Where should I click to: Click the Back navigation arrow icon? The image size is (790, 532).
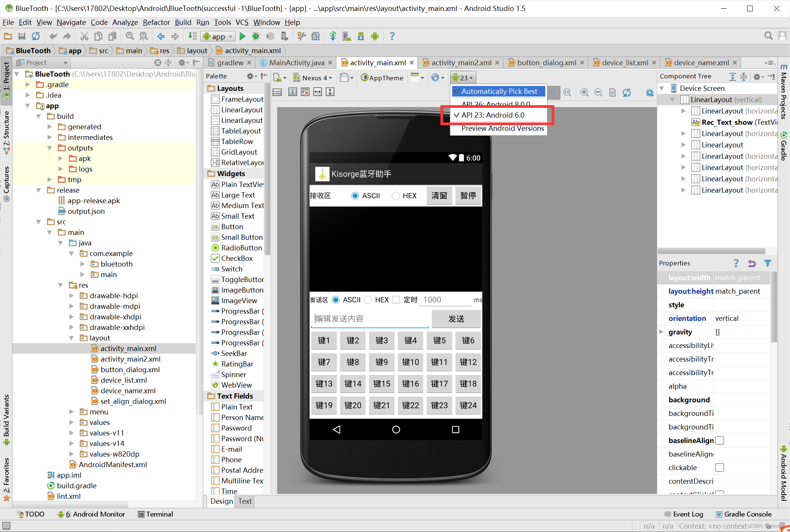161,36
